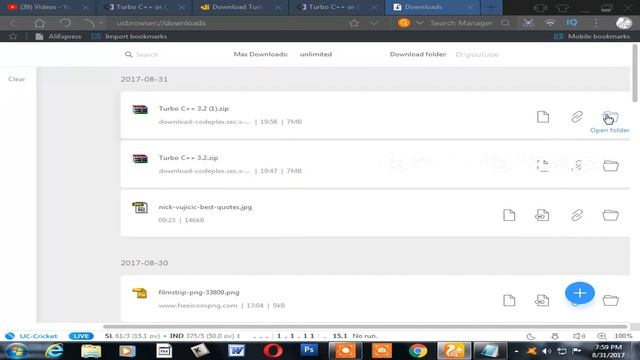The height and width of the screenshot is (360, 640).
Task: Open Mobile bookmarks
Action: [591, 36]
